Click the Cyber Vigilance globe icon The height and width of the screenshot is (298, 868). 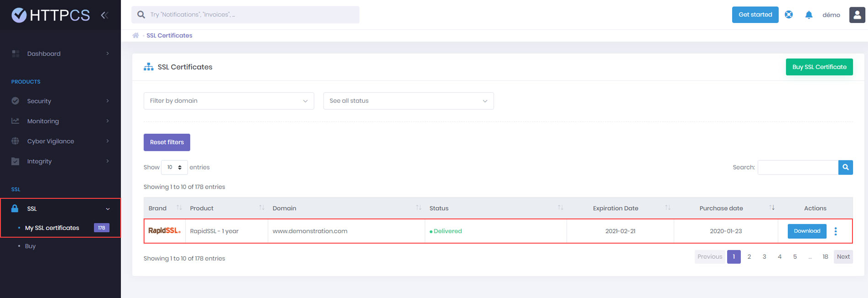(x=16, y=141)
